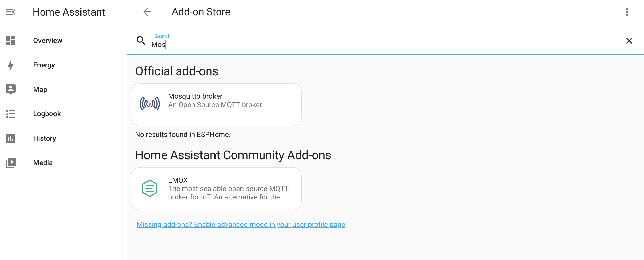
Task: Click the EMQX green hexagon logo
Action: click(x=150, y=188)
